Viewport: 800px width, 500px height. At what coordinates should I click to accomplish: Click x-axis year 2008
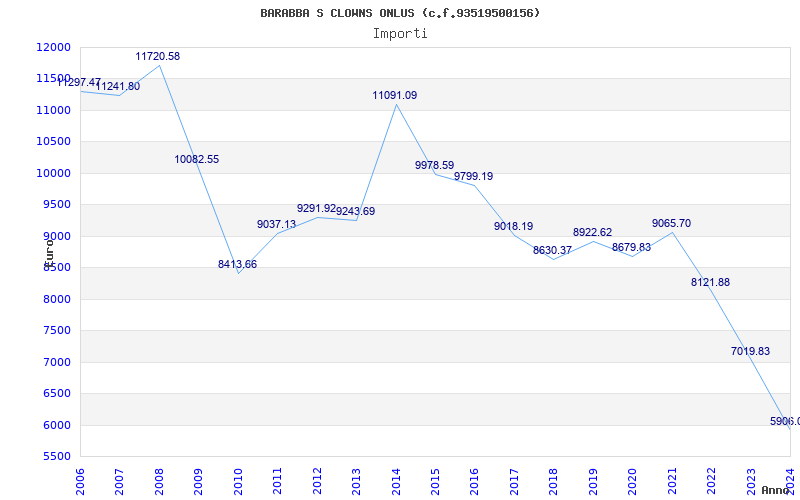159,481
